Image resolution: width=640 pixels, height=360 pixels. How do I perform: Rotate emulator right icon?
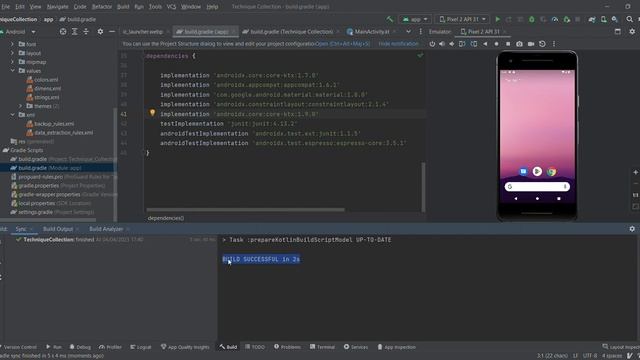tap(473, 44)
